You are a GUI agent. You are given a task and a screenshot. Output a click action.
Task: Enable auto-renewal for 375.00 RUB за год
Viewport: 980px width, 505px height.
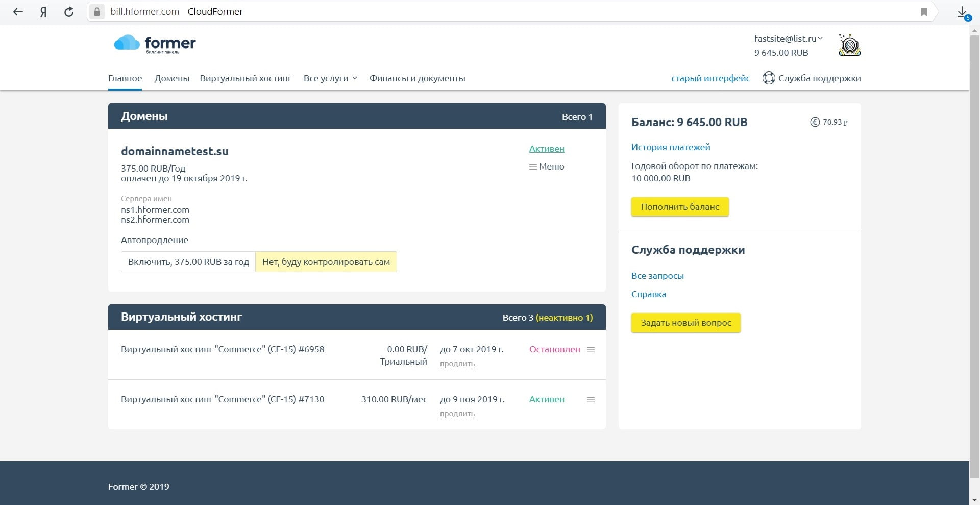[188, 262]
